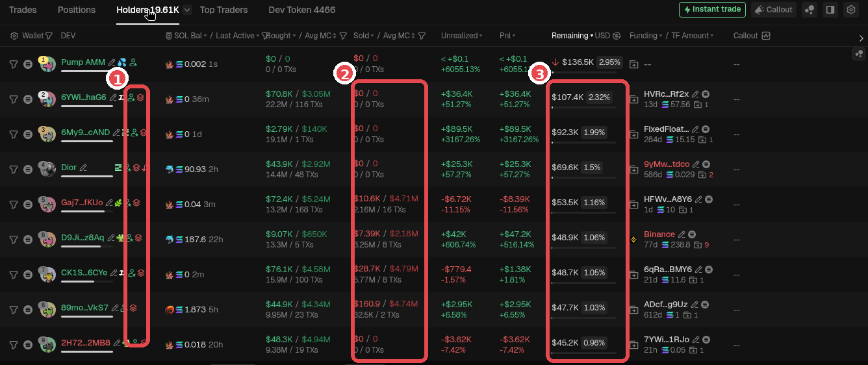868x365 pixels.
Task: Click the remaining progress bar under $136.5K
Action: (x=584, y=72)
